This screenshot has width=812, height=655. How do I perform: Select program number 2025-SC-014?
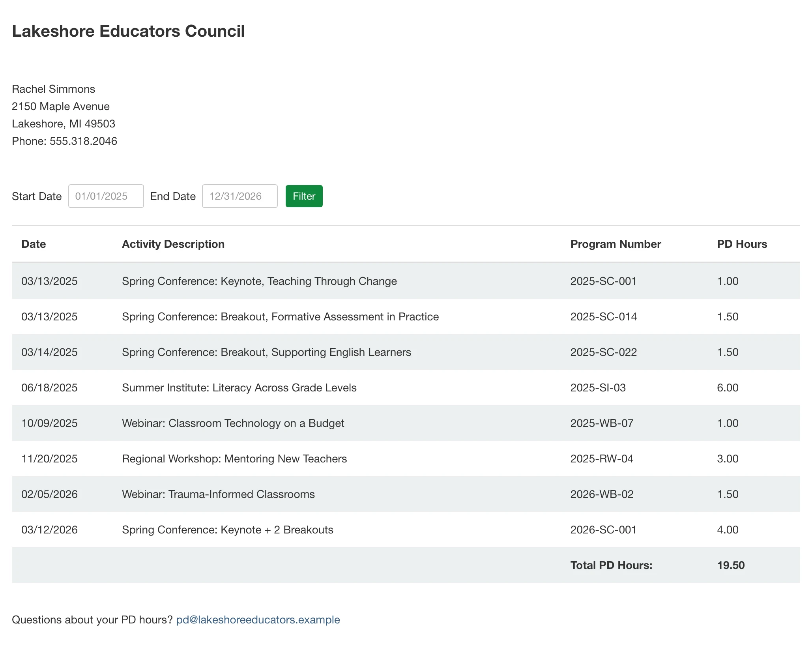tap(604, 316)
